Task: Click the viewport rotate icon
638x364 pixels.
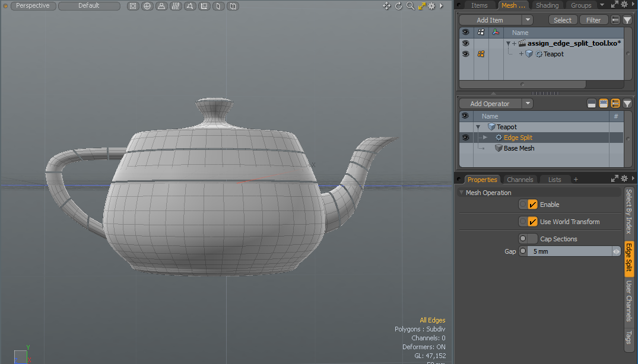Action: pyautogui.click(x=398, y=6)
